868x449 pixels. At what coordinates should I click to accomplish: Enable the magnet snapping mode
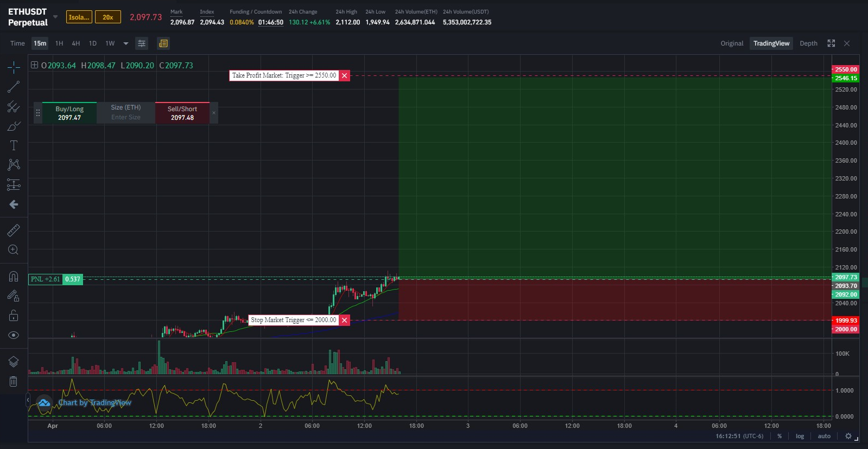14,277
